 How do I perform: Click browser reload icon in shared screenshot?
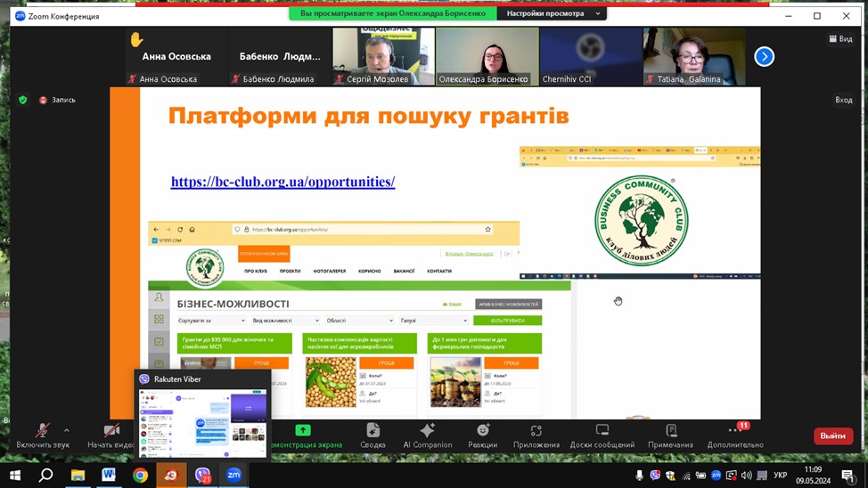coord(180,229)
